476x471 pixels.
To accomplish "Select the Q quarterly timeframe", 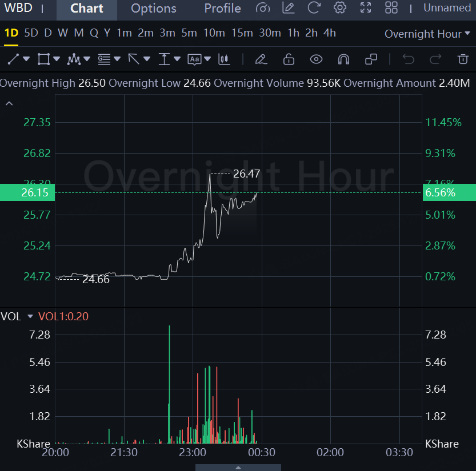I will [94, 33].
